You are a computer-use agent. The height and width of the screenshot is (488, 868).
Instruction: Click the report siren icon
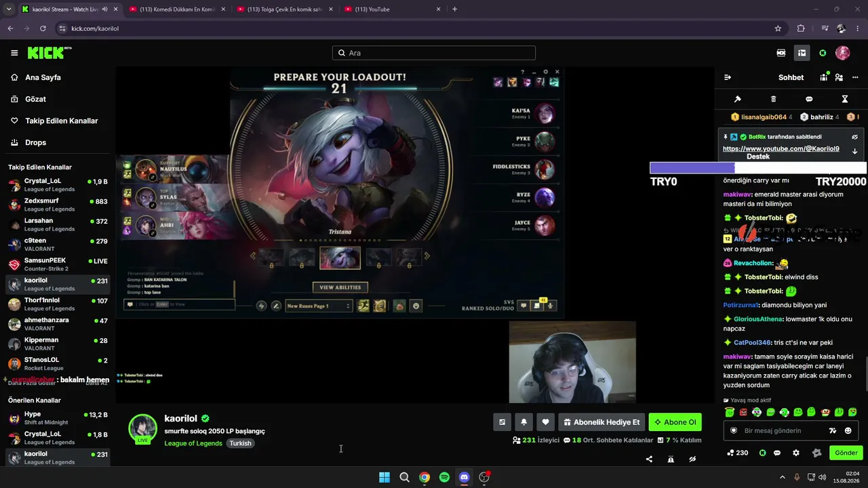671,459
